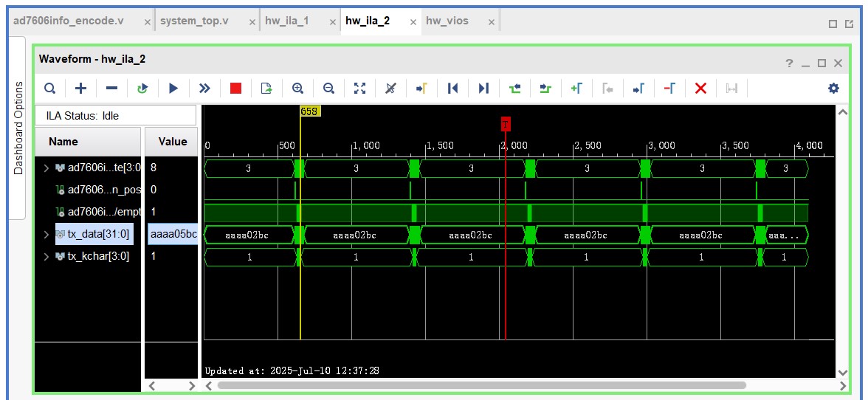Expand the ad7606i...te[3:0] bus signal

tap(46, 167)
